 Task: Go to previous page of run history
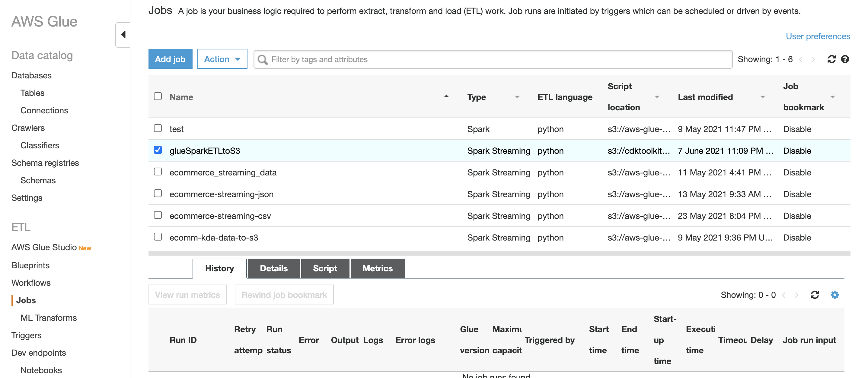pos(784,295)
